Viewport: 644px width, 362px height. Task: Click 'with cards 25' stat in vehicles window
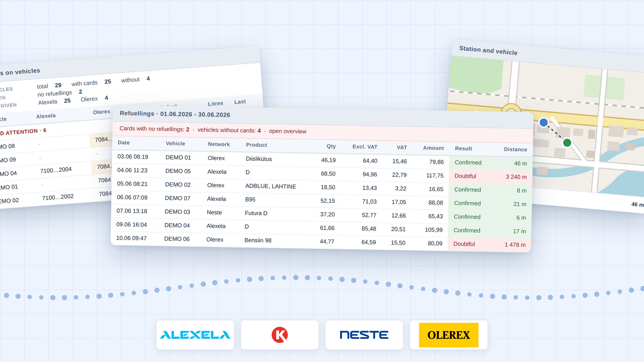coord(91,82)
